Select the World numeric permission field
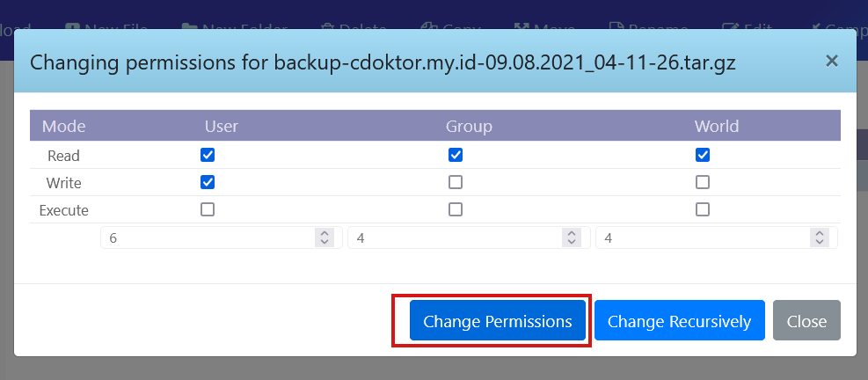Screen dimensions: 868x380 [702, 238]
